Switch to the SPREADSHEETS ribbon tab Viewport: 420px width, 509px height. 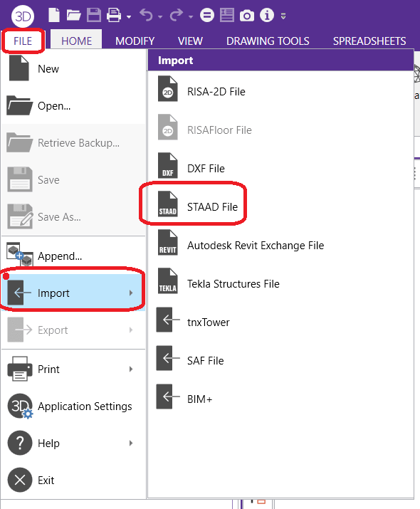pyautogui.click(x=369, y=41)
